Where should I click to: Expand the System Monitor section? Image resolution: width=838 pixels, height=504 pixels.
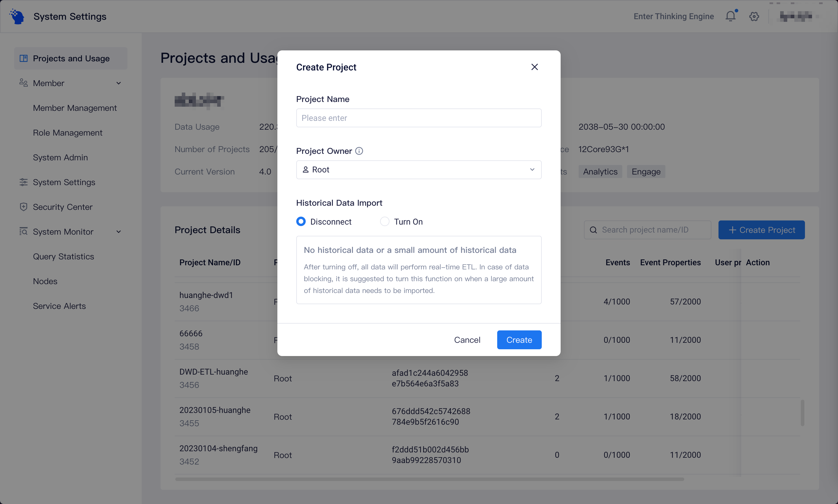tap(118, 232)
